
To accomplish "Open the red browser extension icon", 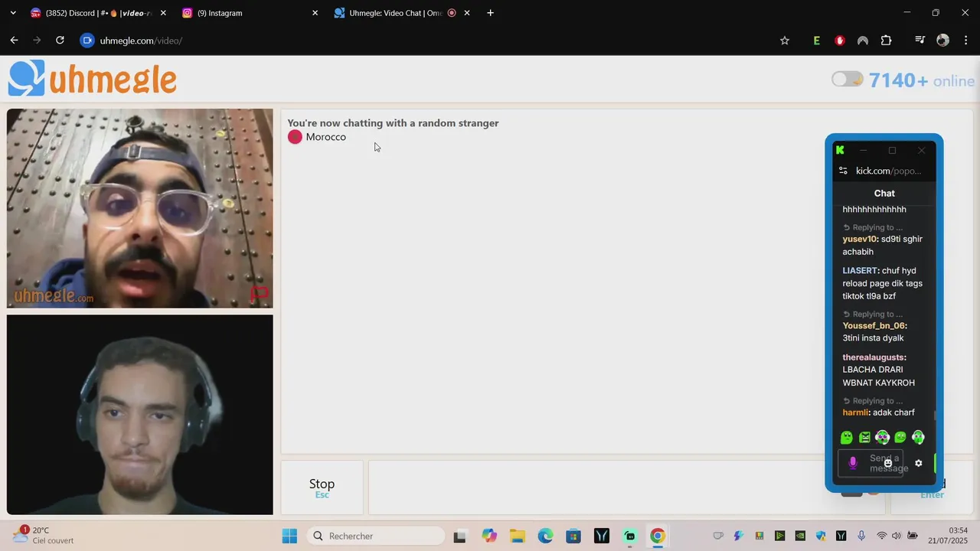I will [x=840, y=41].
